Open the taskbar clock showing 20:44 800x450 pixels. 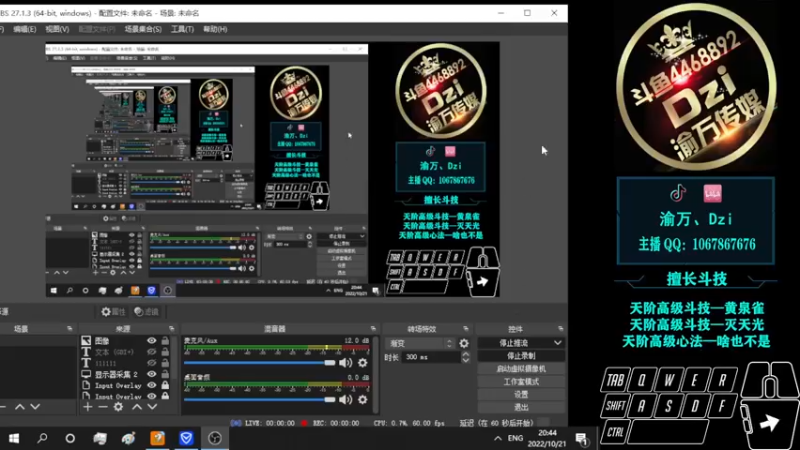point(546,438)
